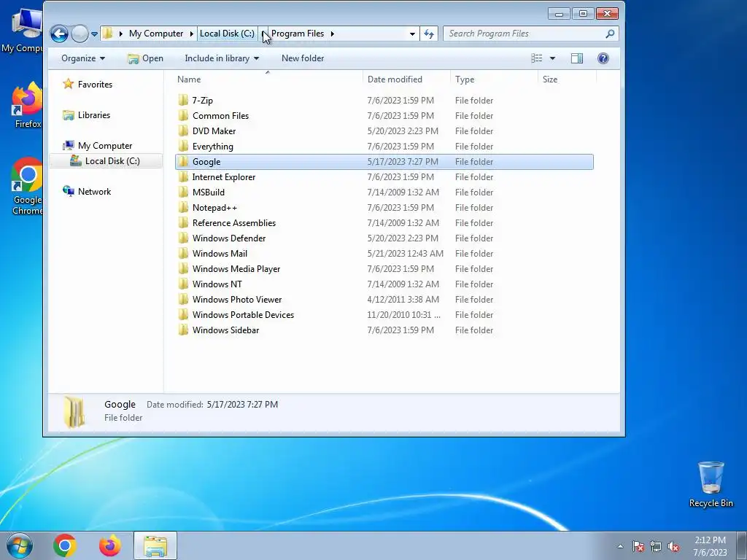Viewport: 747px width, 560px height.
Task: Click the search magnifier icon
Action: pos(610,34)
